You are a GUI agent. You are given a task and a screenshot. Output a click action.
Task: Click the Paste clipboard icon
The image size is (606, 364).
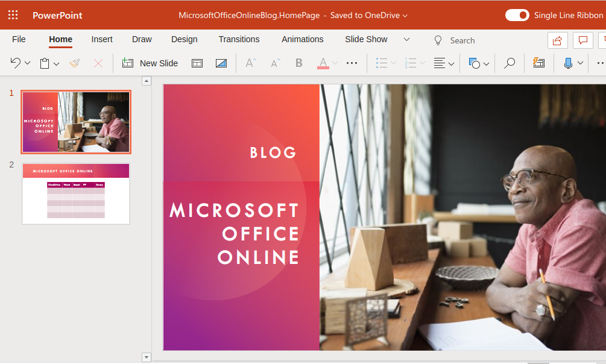pos(45,63)
